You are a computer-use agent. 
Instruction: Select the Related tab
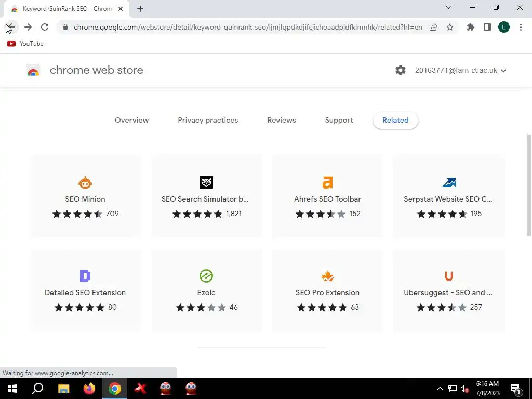click(395, 120)
